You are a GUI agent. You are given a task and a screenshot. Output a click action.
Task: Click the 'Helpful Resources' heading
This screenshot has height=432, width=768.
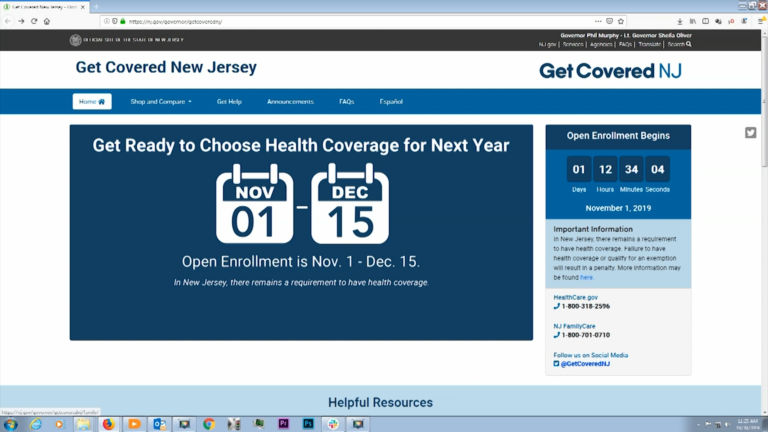381,403
